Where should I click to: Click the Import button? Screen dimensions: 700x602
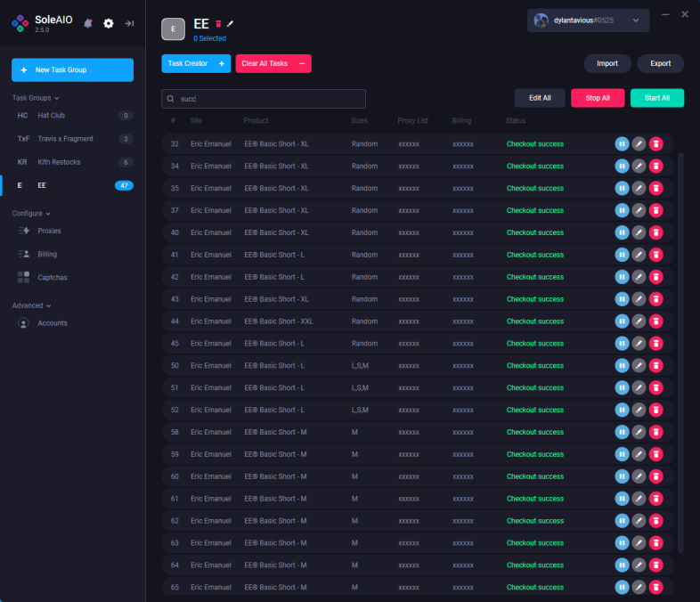tap(607, 63)
